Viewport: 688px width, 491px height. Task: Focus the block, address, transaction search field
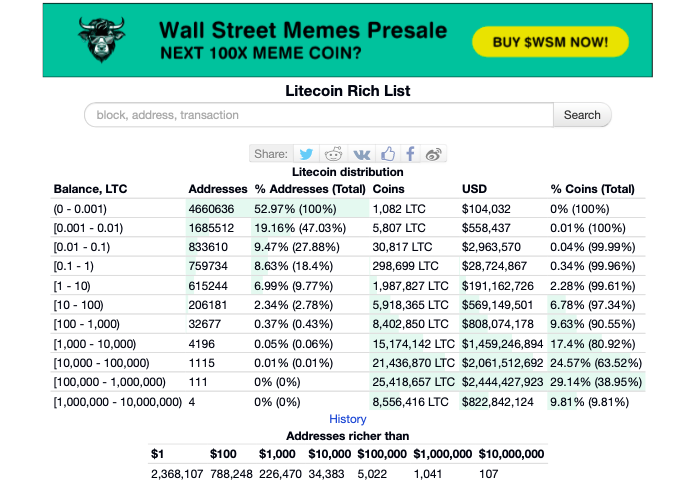click(319, 115)
